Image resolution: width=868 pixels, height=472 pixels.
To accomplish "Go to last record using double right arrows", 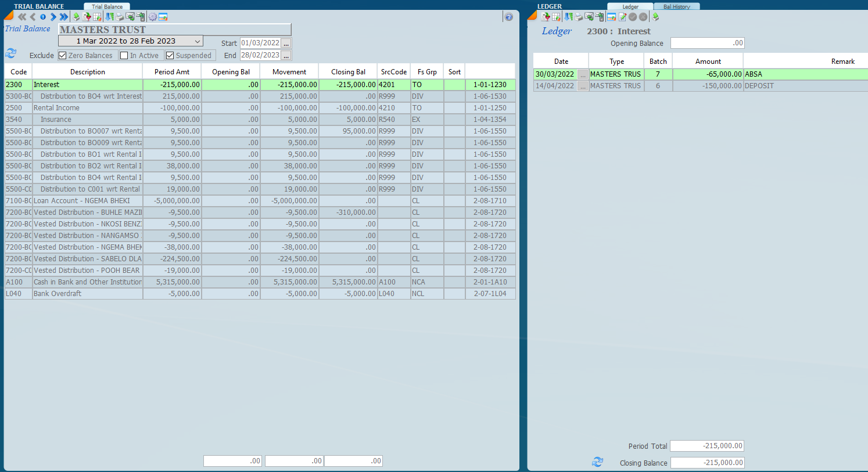I will tap(64, 17).
